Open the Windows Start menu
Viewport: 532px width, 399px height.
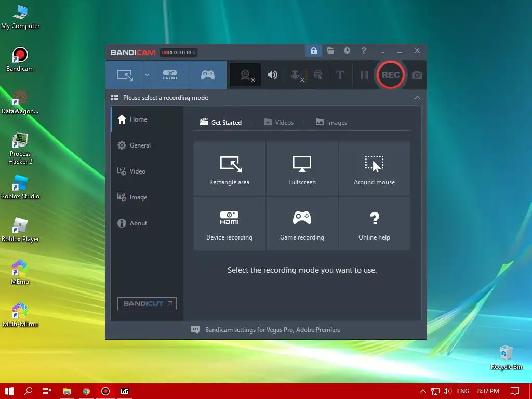pyautogui.click(x=9, y=391)
